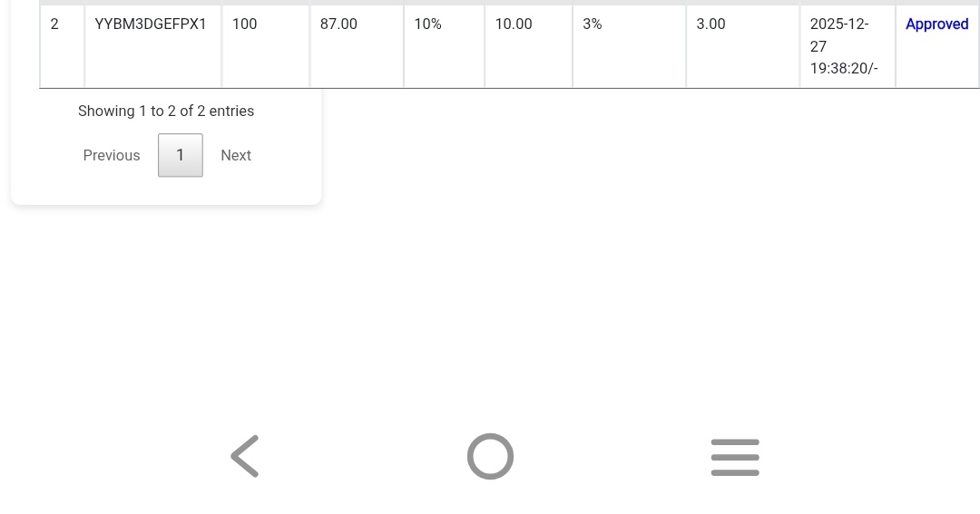
Task: Click the gray header strip above the row
Action: [x=508, y=3]
